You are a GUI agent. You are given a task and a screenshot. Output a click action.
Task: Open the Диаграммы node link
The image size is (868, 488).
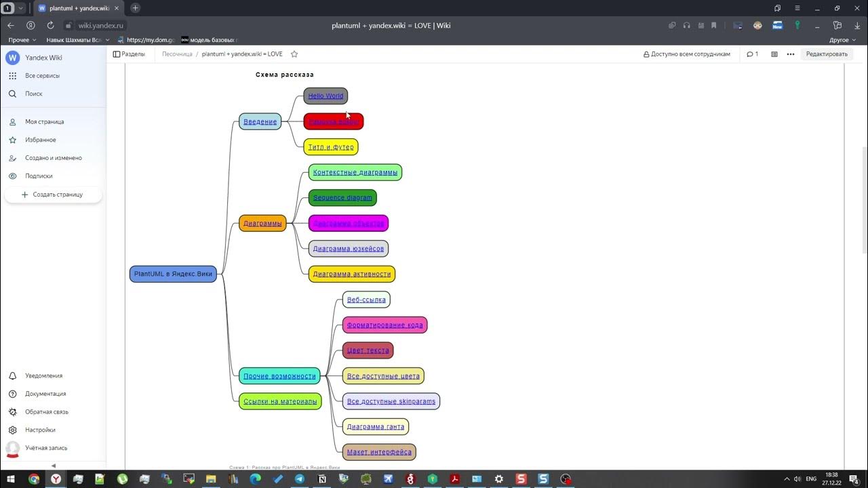(262, 223)
